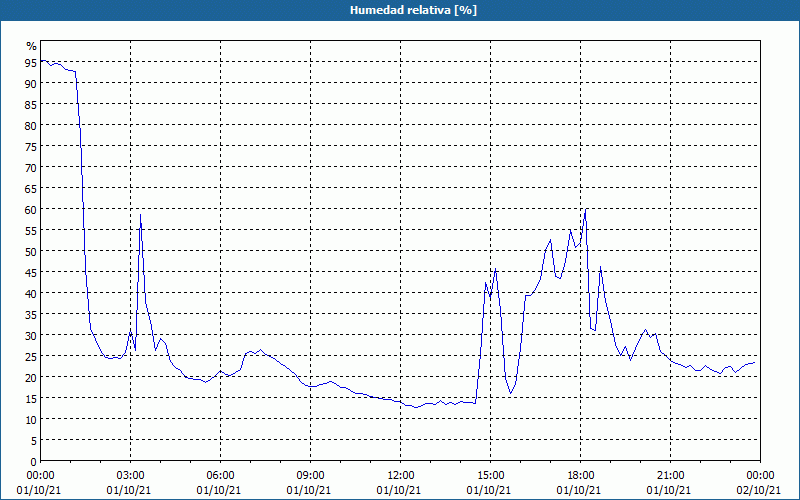Select the 5 value on the humidity axis
This screenshot has height=500, width=800.
click(x=34, y=441)
